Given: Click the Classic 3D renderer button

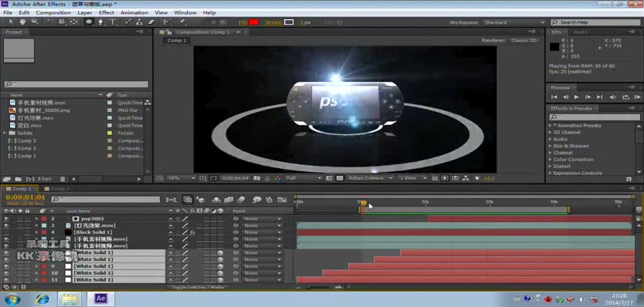Looking at the screenshot, I should pos(524,40).
